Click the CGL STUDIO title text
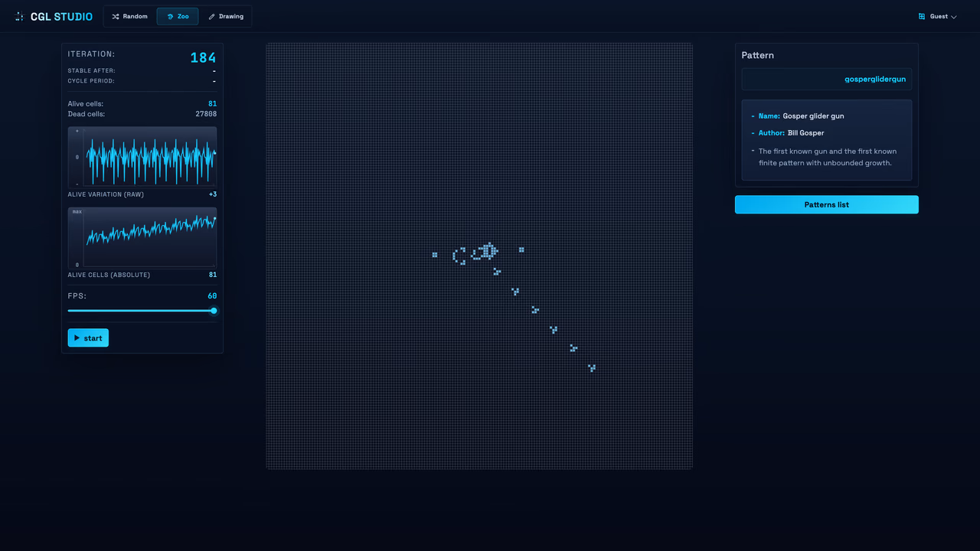The width and height of the screenshot is (980, 551). coord(61,17)
